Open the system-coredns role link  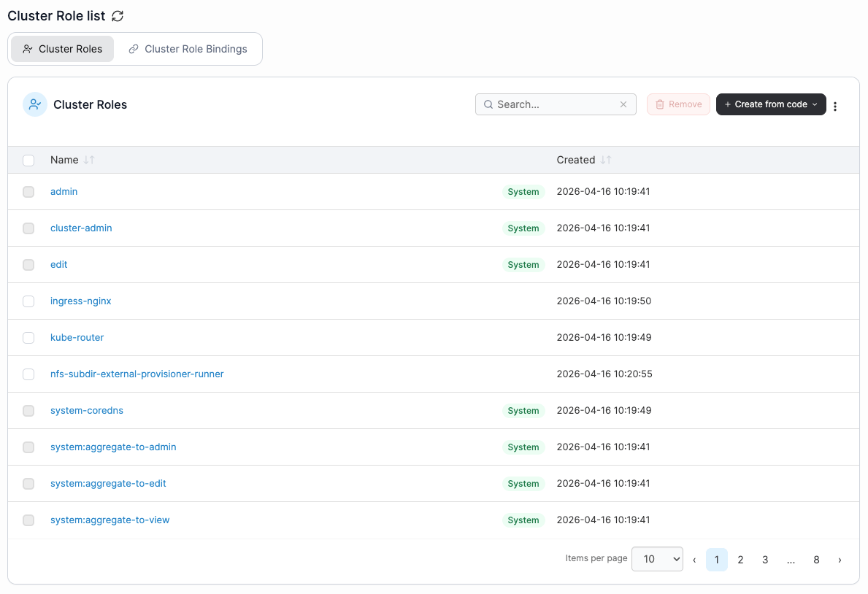tap(87, 411)
